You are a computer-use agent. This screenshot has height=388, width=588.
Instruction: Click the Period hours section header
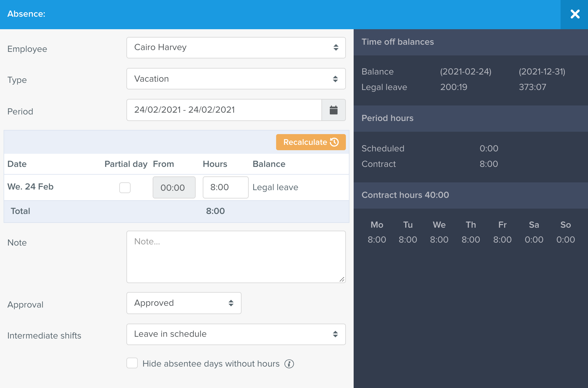(387, 118)
